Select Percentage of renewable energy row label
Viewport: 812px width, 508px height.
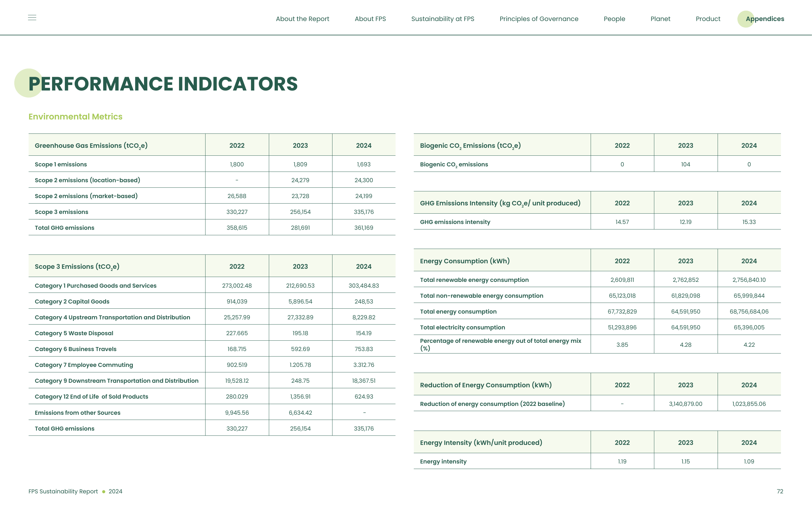click(x=501, y=344)
